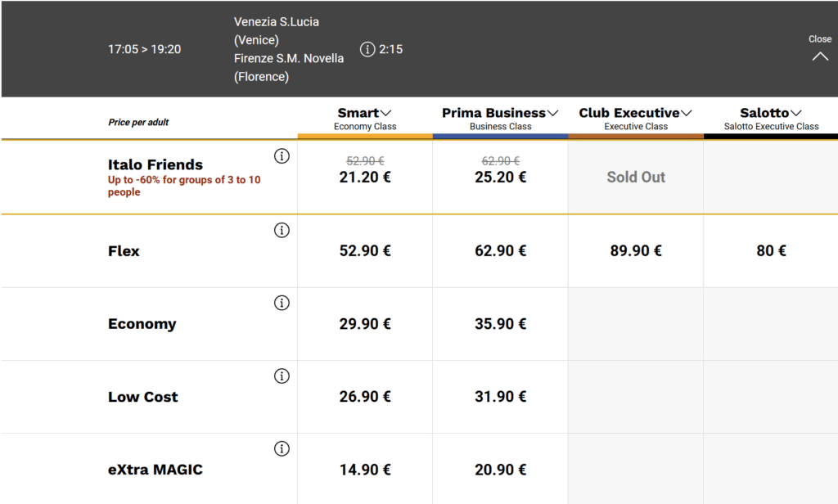Click journey duration info icon beside 2:15
838x504 pixels.
(x=367, y=49)
